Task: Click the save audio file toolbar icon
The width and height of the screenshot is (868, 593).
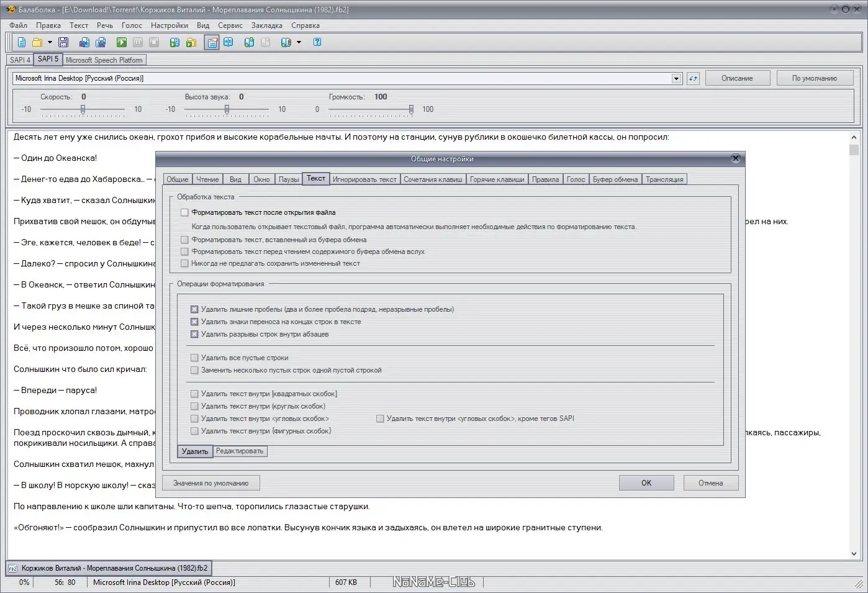Action: (x=84, y=42)
